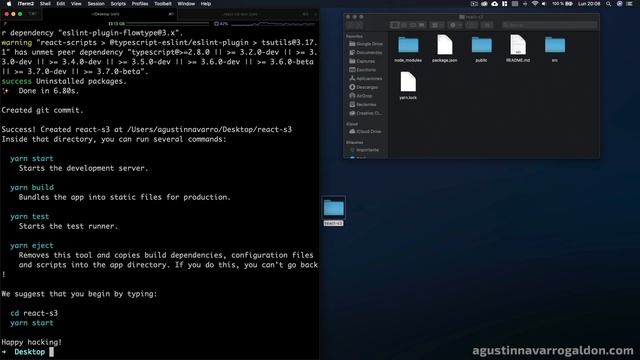Open the Help menu

coord(206,4)
